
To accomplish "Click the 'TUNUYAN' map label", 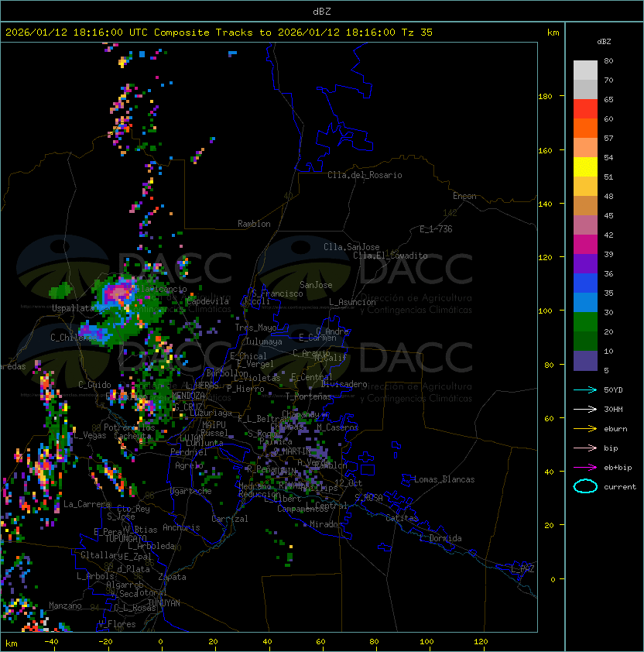I will pyautogui.click(x=164, y=603).
